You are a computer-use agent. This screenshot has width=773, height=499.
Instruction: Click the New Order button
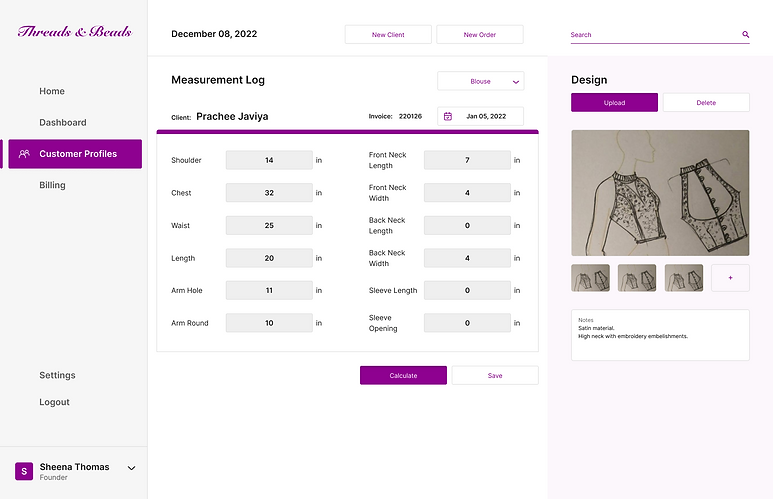point(480,35)
